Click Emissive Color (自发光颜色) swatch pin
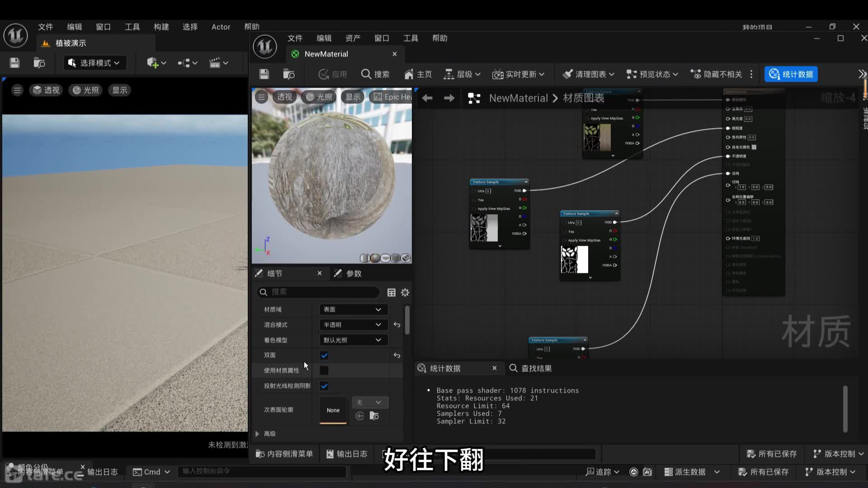This screenshot has width=868, height=488. [754, 147]
